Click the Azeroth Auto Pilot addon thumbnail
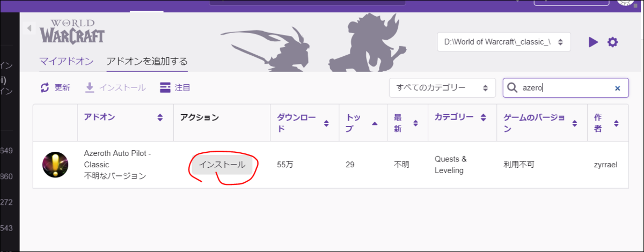 (x=55, y=165)
